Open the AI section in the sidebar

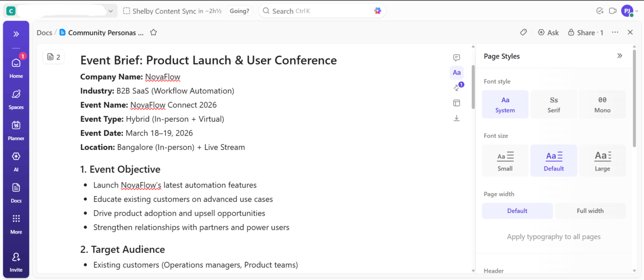point(16,161)
